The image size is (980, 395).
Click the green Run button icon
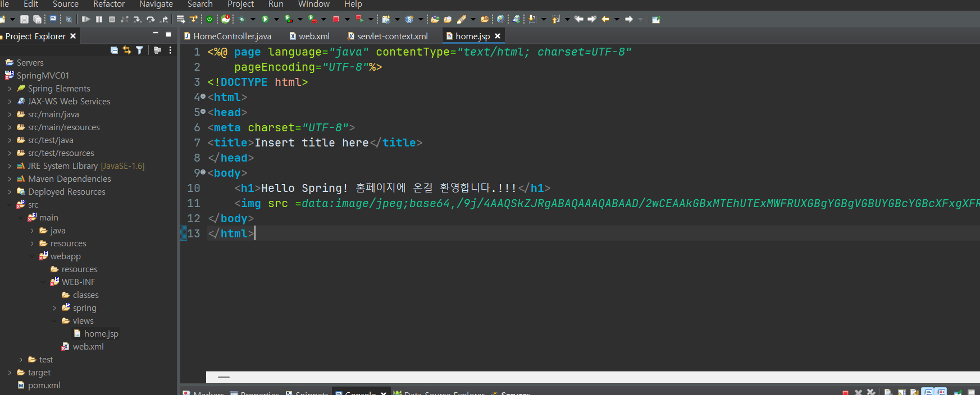coord(265,19)
